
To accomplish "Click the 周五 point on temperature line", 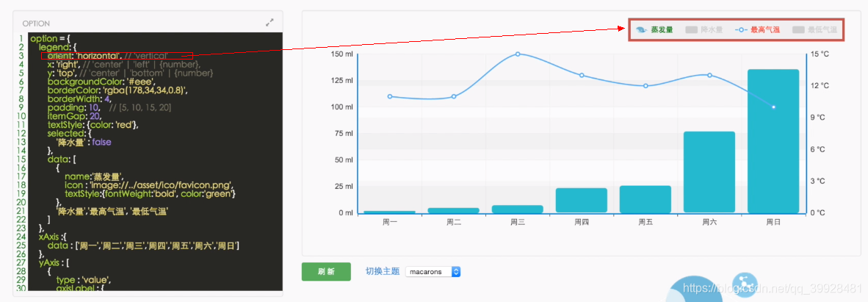I will (x=645, y=86).
